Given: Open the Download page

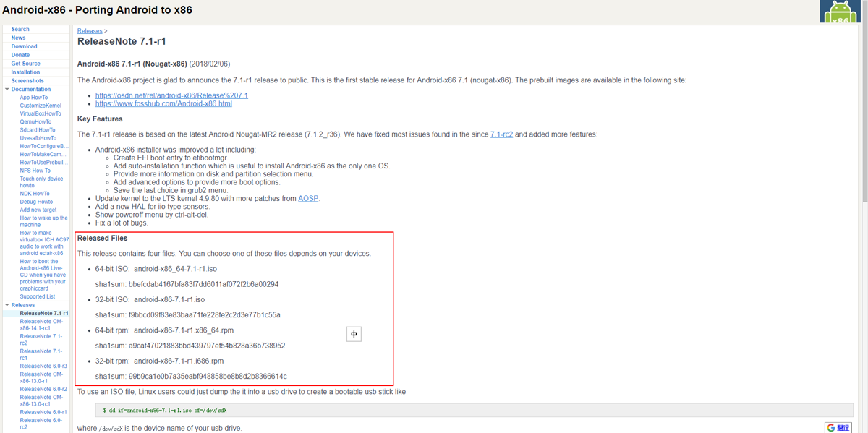Looking at the screenshot, I should click(24, 46).
